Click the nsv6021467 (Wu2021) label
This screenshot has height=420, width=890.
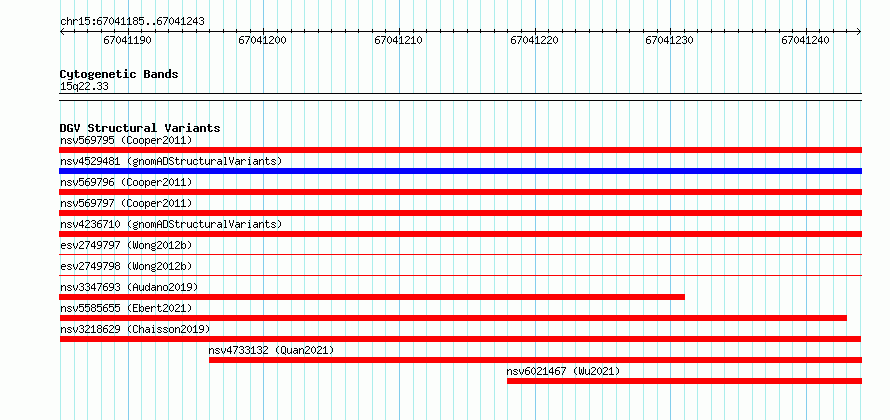pyautogui.click(x=563, y=371)
